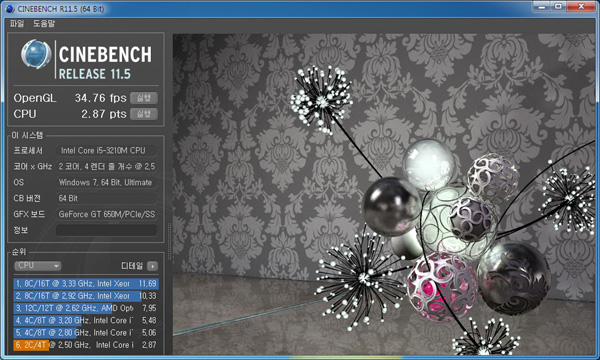Click the OpenGL 34.76 fps score
The height and width of the screenshot is (360, 600).
[x=100, y=98]
